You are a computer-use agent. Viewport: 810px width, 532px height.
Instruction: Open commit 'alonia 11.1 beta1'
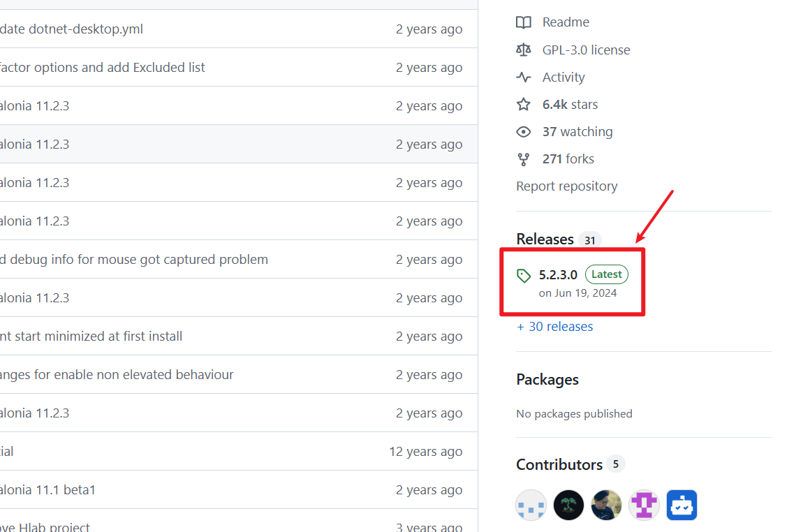47,489
